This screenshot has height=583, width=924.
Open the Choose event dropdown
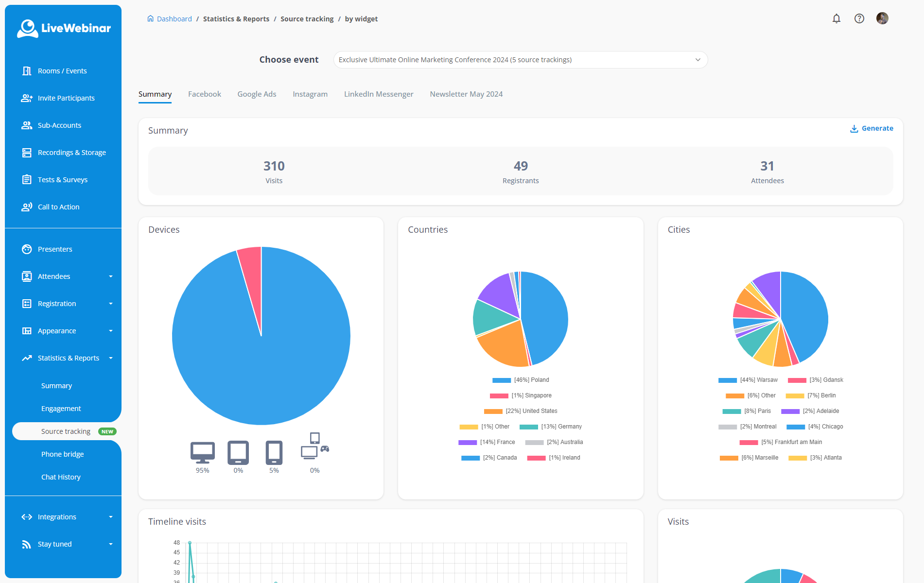(520, 60)
